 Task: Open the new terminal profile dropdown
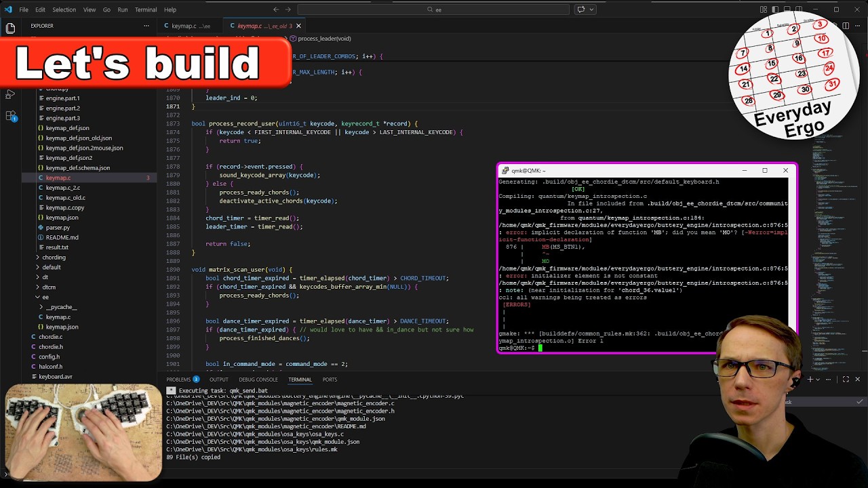817,380
